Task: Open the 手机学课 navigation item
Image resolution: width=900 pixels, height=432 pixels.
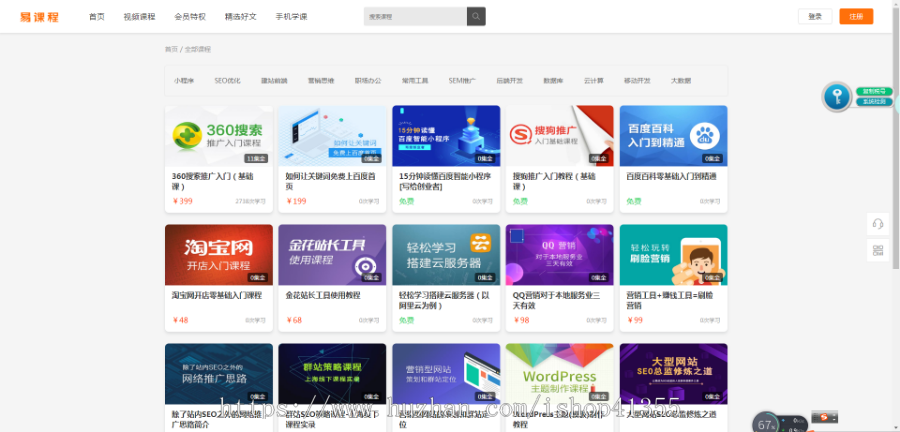Action: pyautogui.click(x=291, y=17)
